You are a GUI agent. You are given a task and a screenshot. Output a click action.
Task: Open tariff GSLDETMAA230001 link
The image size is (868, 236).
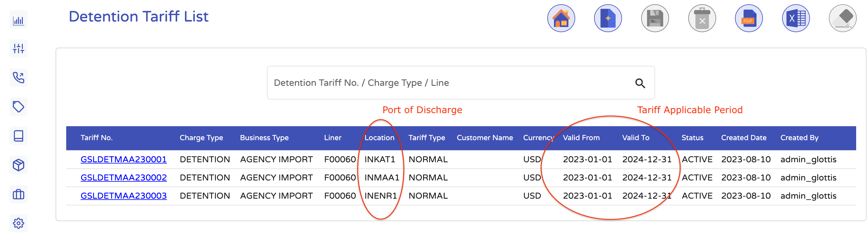pos(124,159)
